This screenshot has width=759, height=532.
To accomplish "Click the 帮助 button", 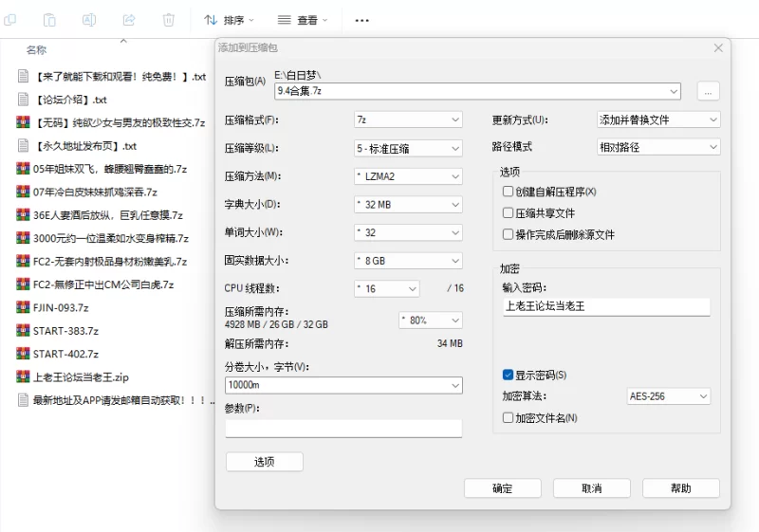I will tap(681, 488).
